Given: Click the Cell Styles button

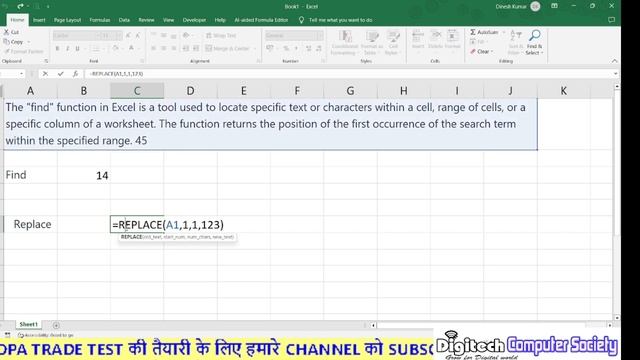Looking at the screenshot, I should pos(393,42).
